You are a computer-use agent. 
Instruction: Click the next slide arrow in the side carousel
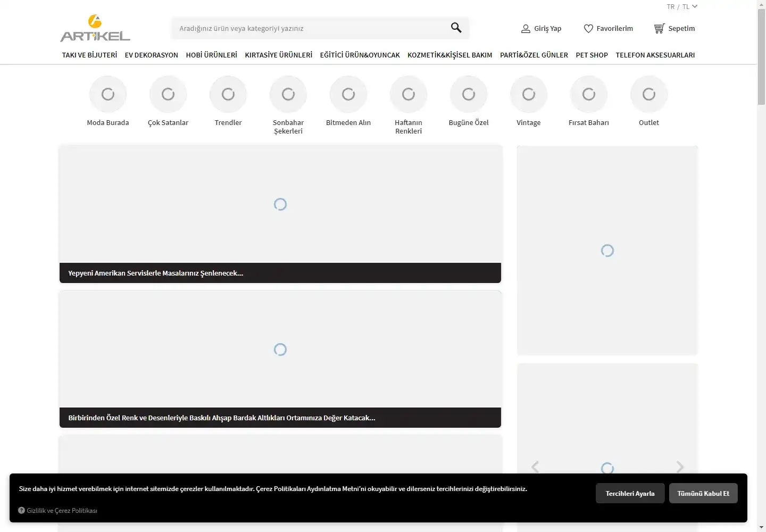[x=680, y=467]
